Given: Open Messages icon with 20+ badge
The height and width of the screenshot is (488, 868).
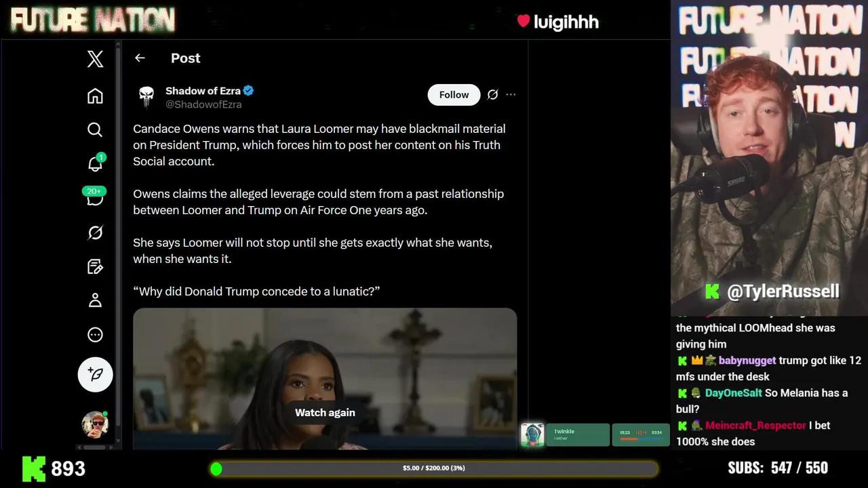Looking at the screenshot, I should 95,197.
